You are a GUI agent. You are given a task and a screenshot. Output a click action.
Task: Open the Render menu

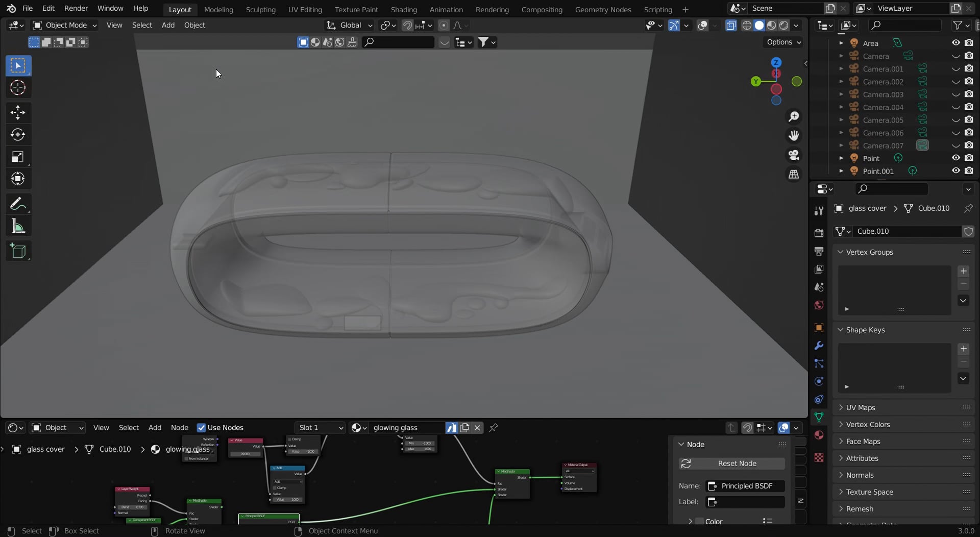pos(76,8)
